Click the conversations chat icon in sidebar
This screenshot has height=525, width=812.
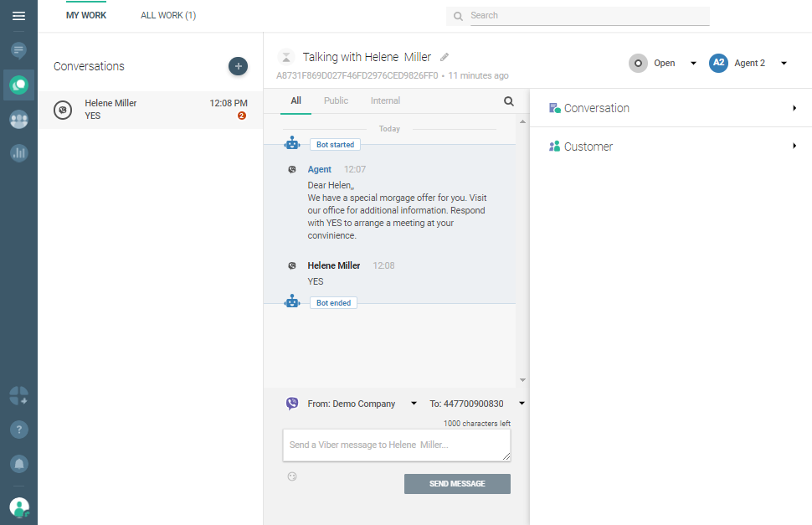(18, 85)
